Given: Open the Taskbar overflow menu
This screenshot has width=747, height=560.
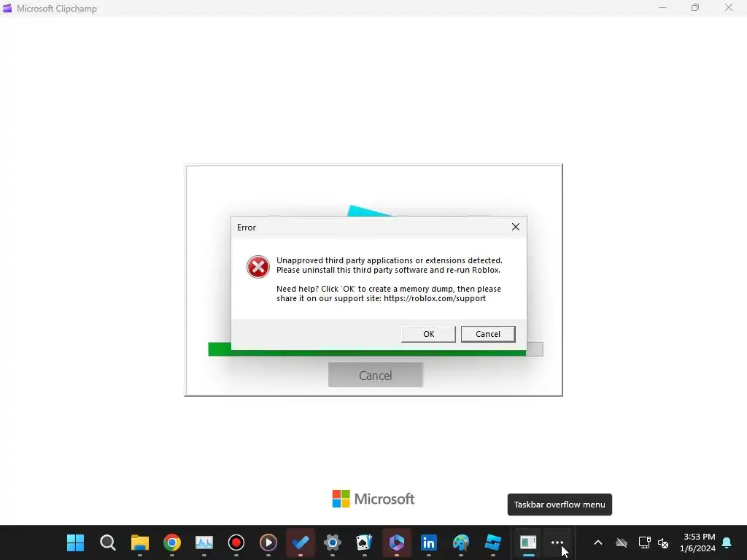Looking at the screenshot, I should pyautogui.click(x=557, y=542).
